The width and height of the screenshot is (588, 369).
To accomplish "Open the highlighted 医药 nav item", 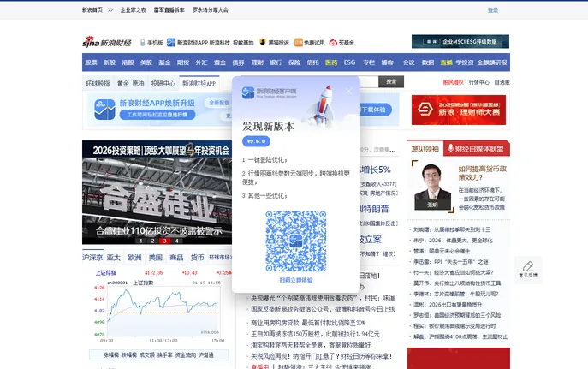I will coord(331,62).
